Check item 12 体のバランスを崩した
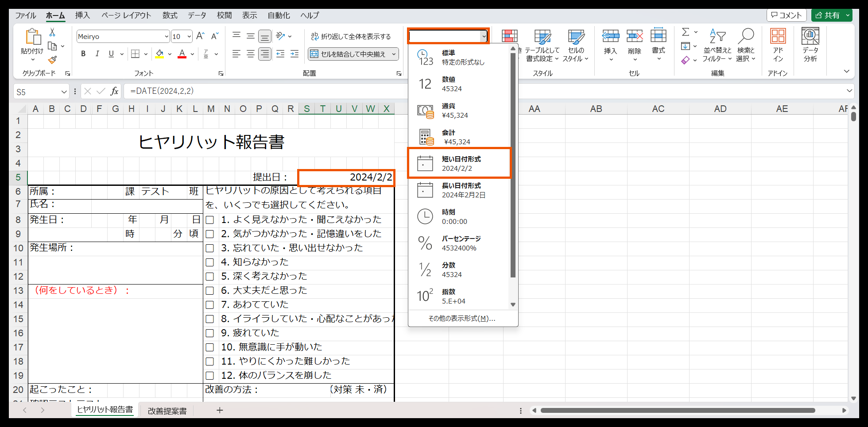Image resolution: width=868 pixels, height=427 pixels. [x=209, y=375]
